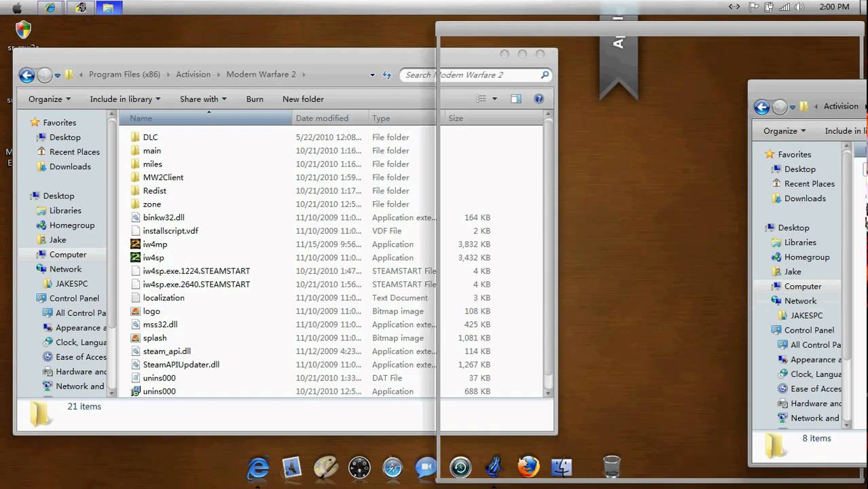Expand the arrow after Modern Warfare 2 breadcrumb

coord(303,75)
